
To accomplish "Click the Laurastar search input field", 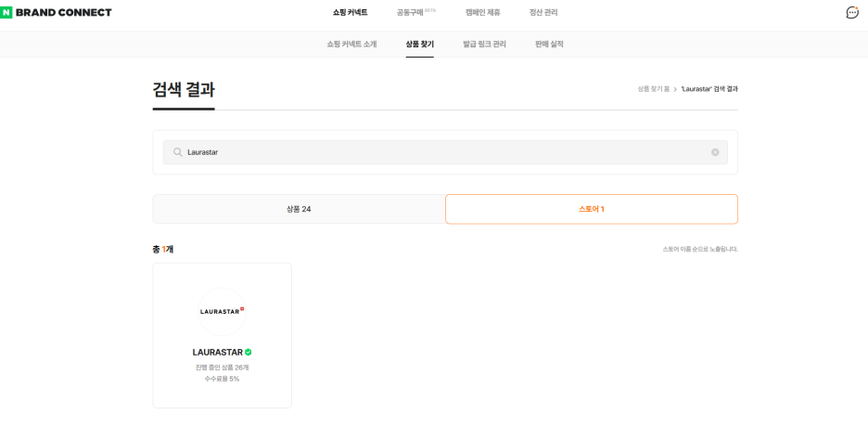I will tap(445, 152).
